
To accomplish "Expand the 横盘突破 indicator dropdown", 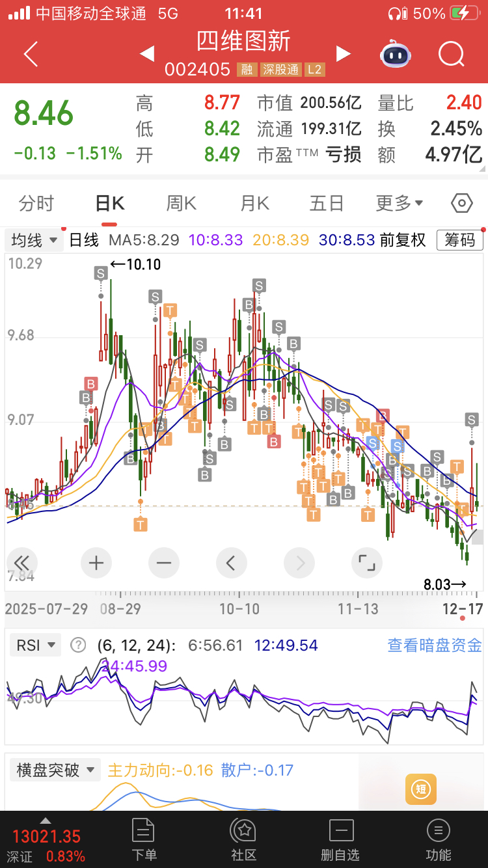I will coord(55,770).
